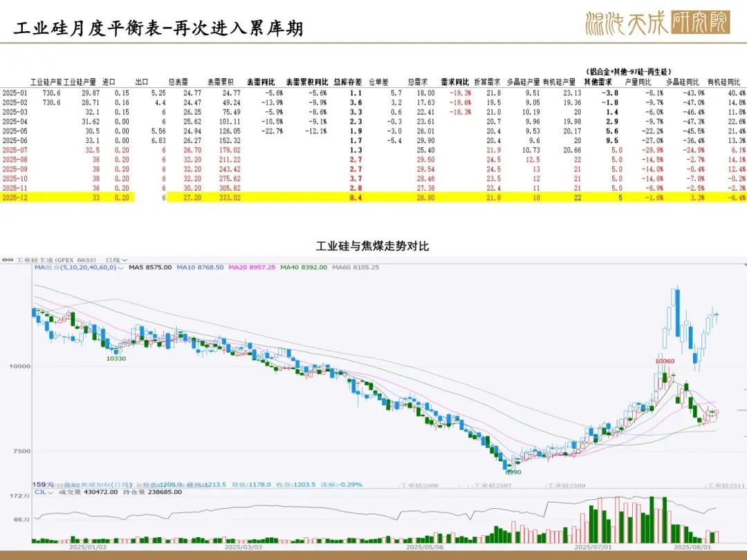The height and width of the screenshot is (560, 747).
Task: Select the 2025-01 row label
Action: pos(15,93)
